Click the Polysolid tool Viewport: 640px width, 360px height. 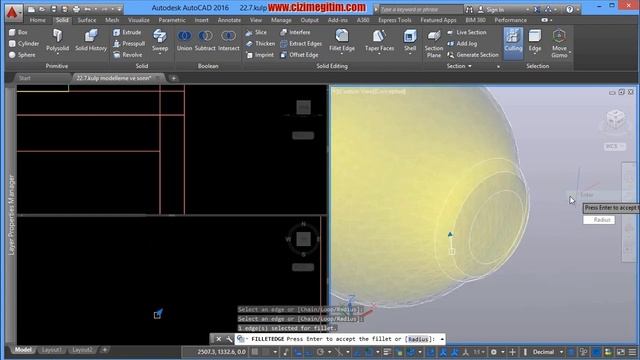click(57, 41)
